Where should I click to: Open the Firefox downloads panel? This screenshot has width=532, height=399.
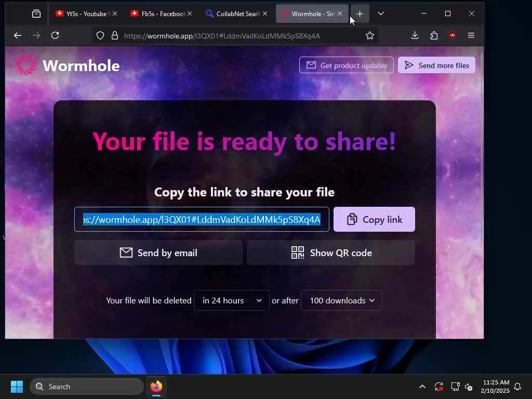coord(415,36)
